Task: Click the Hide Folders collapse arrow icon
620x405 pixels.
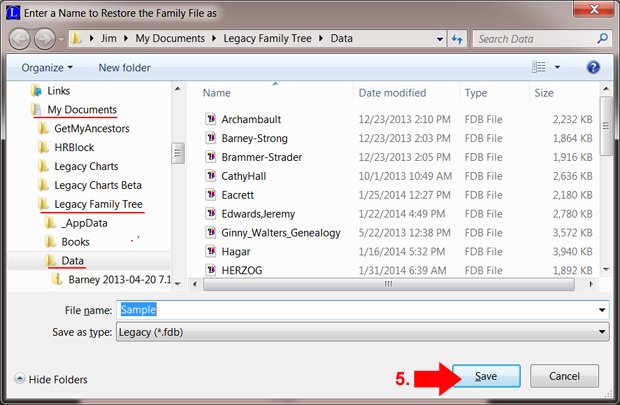Action: pyautogui.click(x=20, y=379)
